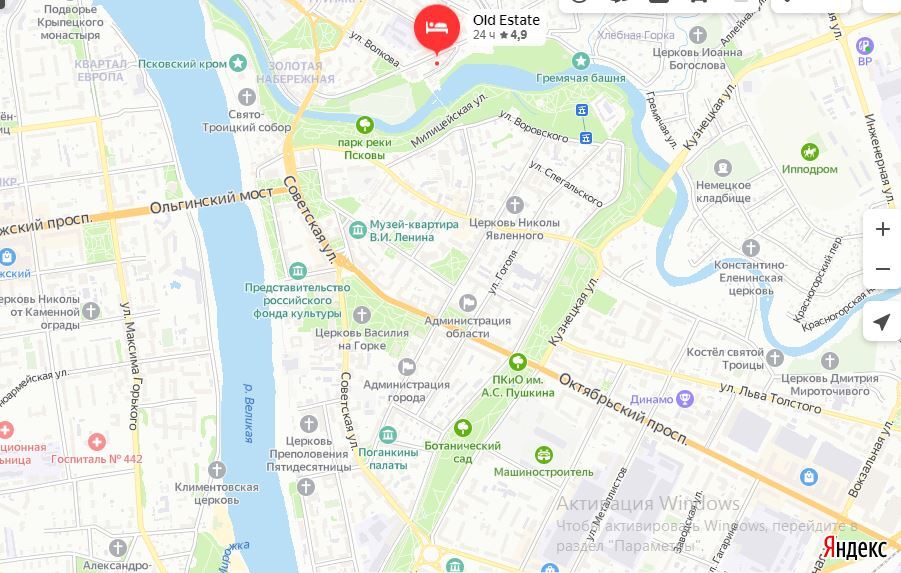Zoom out with the minus button
The image size is (901, 573).
pyautogui.click(x=883, y=269)
